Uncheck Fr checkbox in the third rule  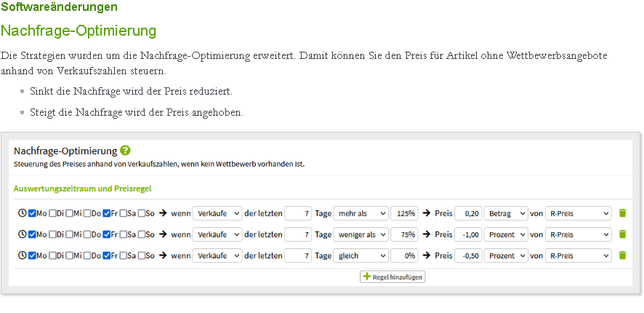coord(107,255)
